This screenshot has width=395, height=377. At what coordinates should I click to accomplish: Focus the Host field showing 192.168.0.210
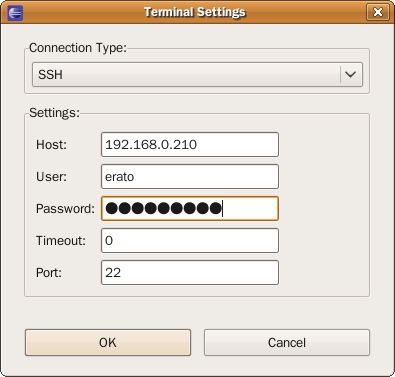(190, 144)
